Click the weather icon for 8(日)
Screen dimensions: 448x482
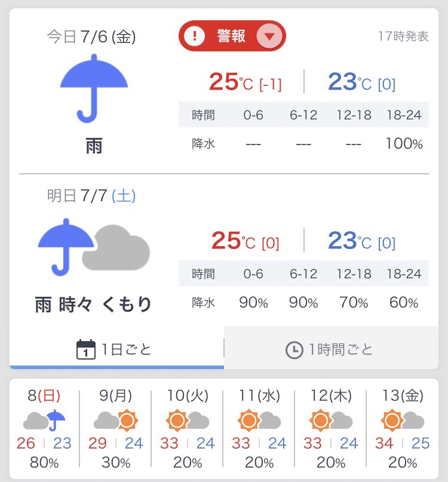click(x=44, y=421)
